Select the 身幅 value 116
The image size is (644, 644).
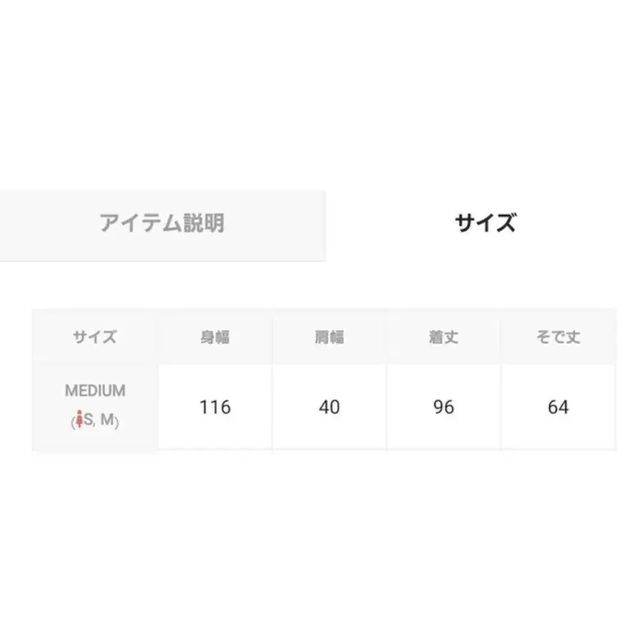215,406
